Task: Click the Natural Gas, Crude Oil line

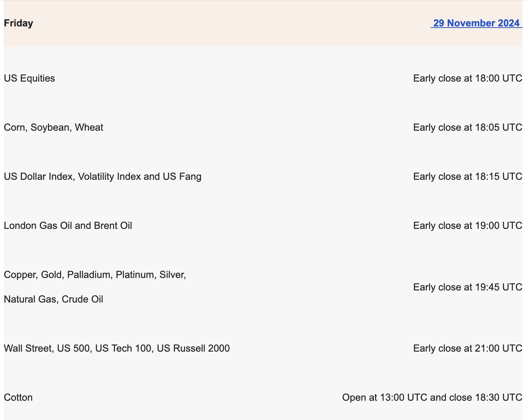Action: coord(53,299)
